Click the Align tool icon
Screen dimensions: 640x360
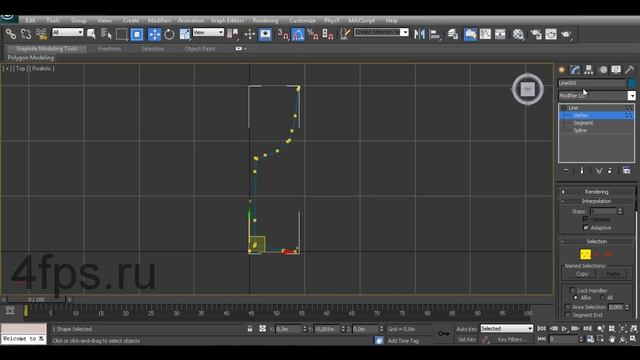435,34
